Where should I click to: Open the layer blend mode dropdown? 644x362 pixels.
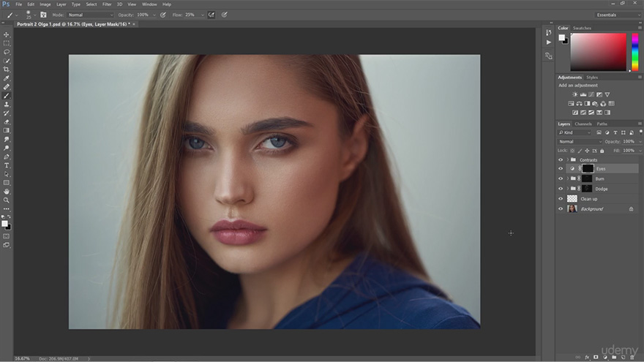pyautogui.click(x=580, y=142)
